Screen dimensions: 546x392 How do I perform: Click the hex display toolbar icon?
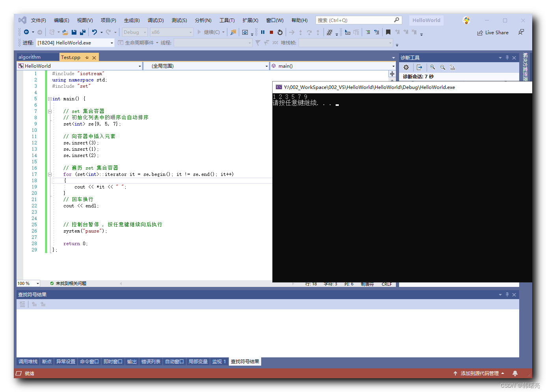329,32
